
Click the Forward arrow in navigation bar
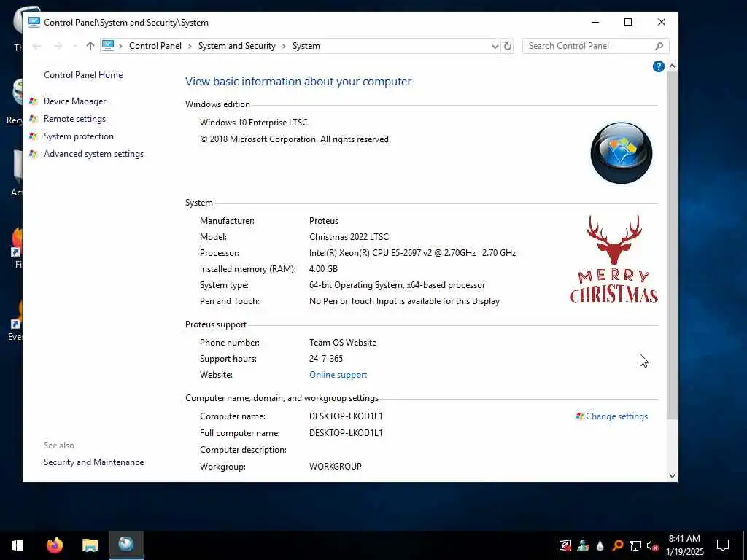[58, 46]
